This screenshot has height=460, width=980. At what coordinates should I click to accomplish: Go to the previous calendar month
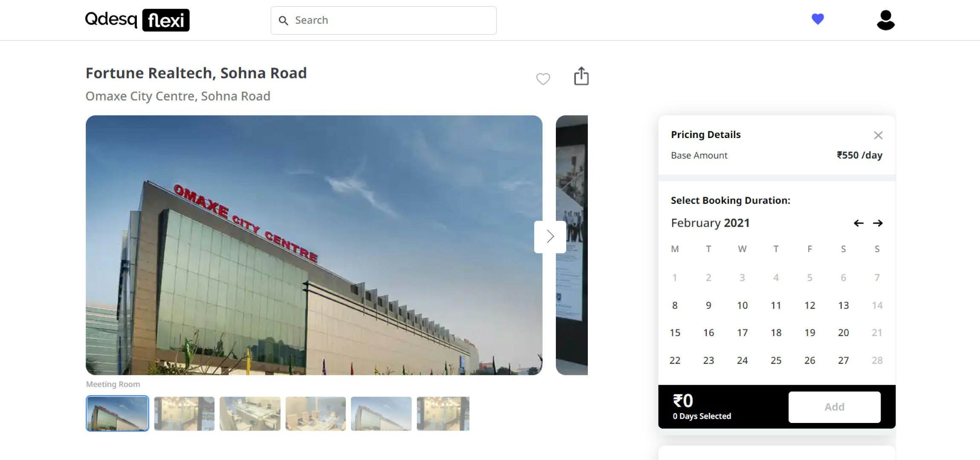pos(859,223)
